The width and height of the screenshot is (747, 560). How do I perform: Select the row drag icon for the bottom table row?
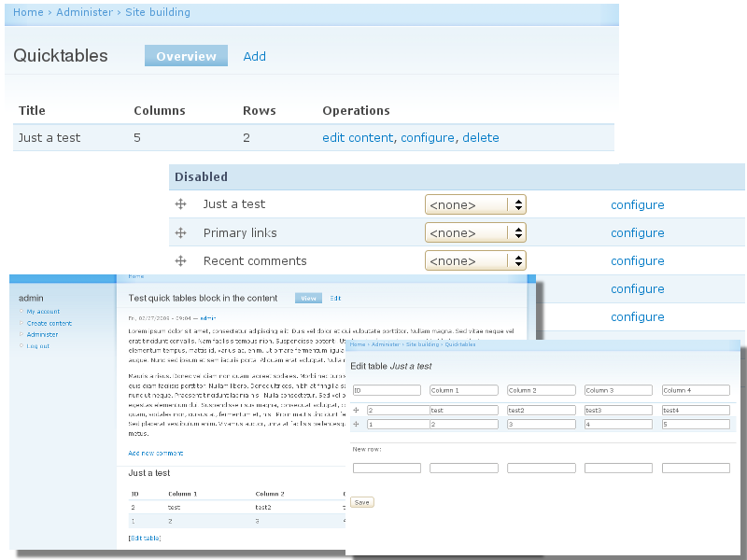coord(356,424)
